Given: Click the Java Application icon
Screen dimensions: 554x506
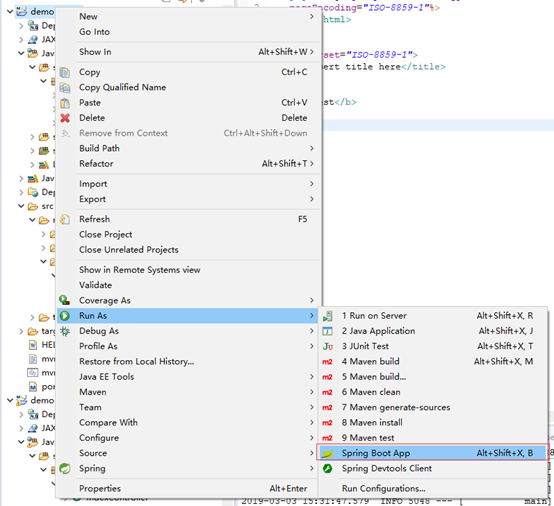Looking at the screenshot, I should [x=328, y=331].
